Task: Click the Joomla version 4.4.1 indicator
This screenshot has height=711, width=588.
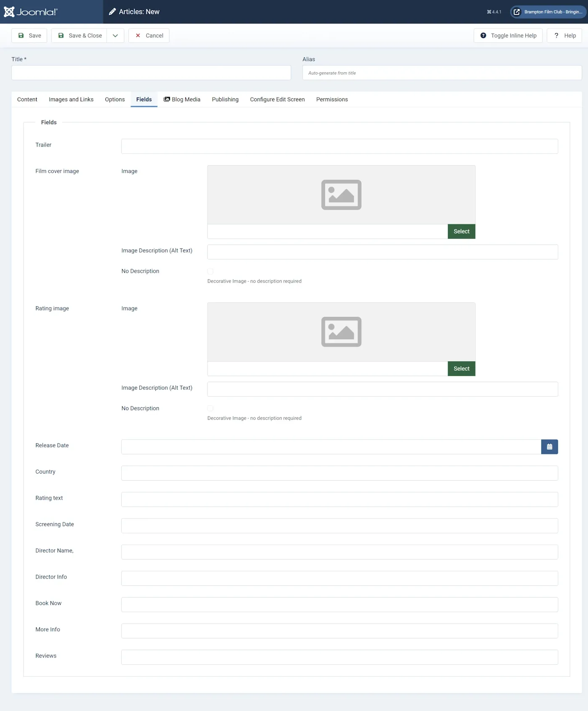Action: pyautogui.click(x=494, y=12)
